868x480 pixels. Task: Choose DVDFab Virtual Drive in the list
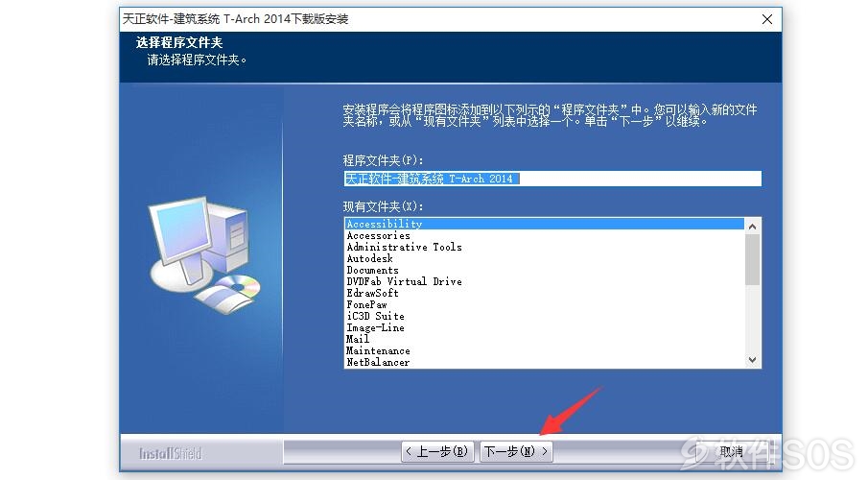(544, 281)
